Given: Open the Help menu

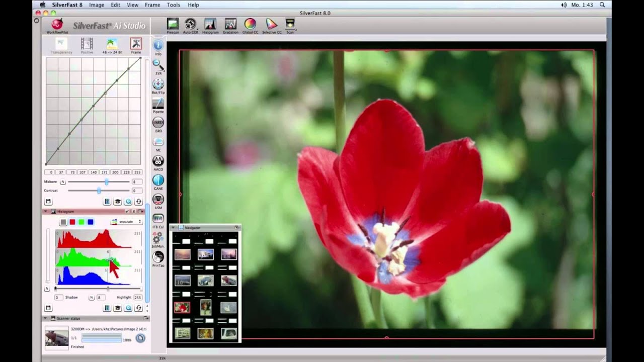Looking at the screenshot, I should [x=193, y=5].
